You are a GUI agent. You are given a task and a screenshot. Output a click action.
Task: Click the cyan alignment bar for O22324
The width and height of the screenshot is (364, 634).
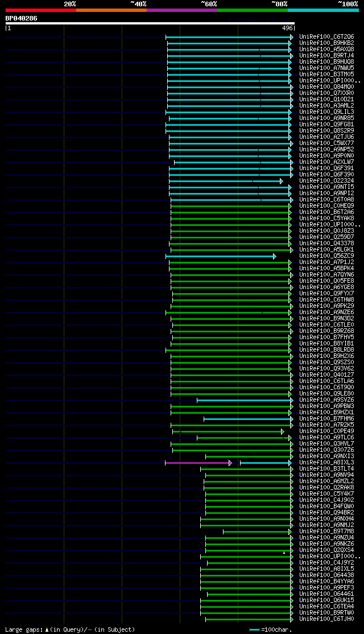[x=226, y=181]
